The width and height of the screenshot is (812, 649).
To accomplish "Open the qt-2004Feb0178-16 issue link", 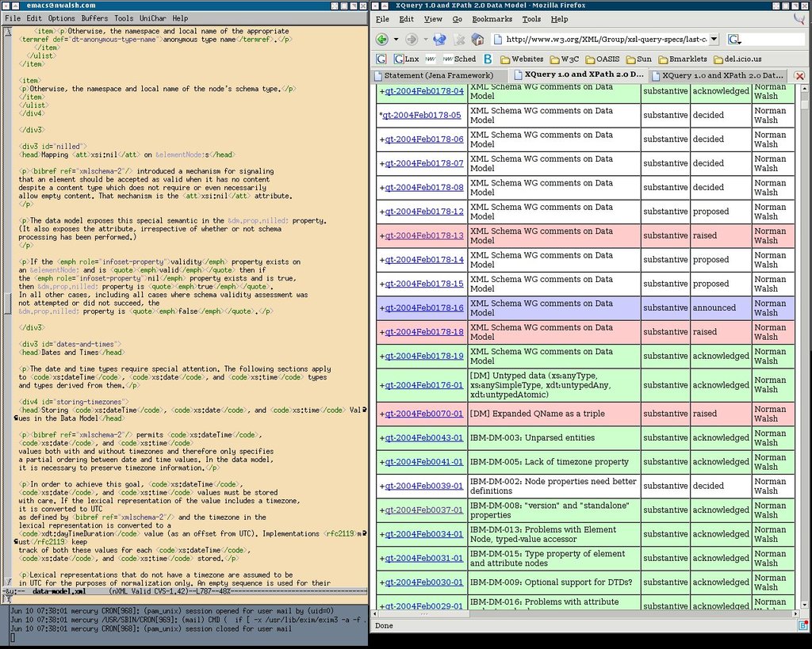I will 424,308.
